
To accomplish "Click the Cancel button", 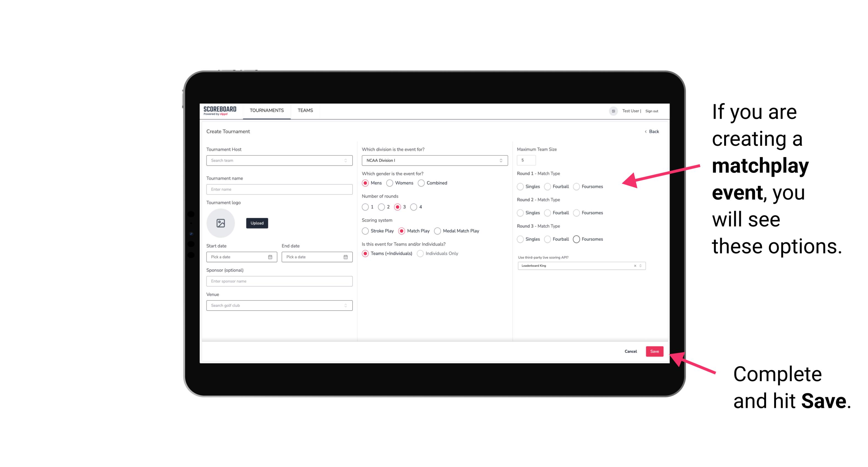I will click(630, 351).
